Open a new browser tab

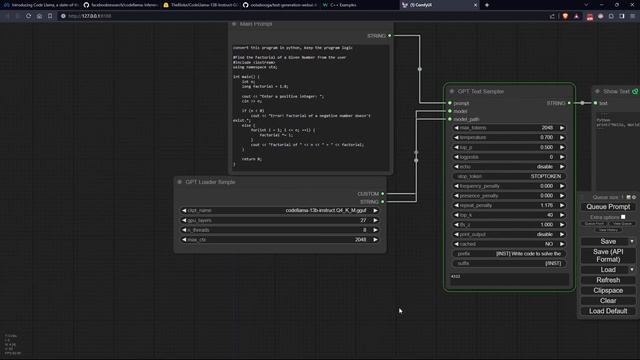tap(487, 5)
